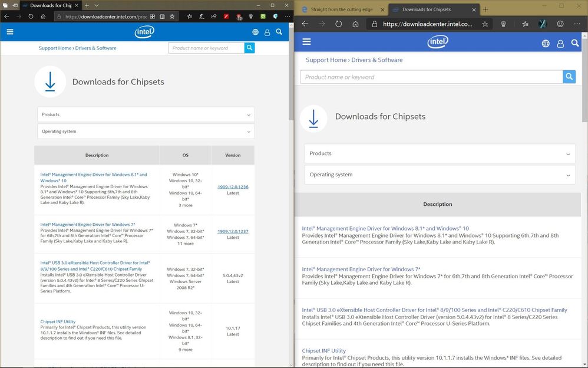Set current tabs aside in left window

[x=15, y=5]
